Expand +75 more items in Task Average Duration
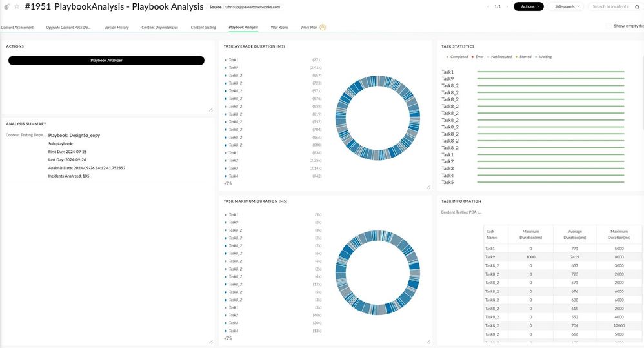644x348 pixels. pyautogui.click(x=228, y=183)
